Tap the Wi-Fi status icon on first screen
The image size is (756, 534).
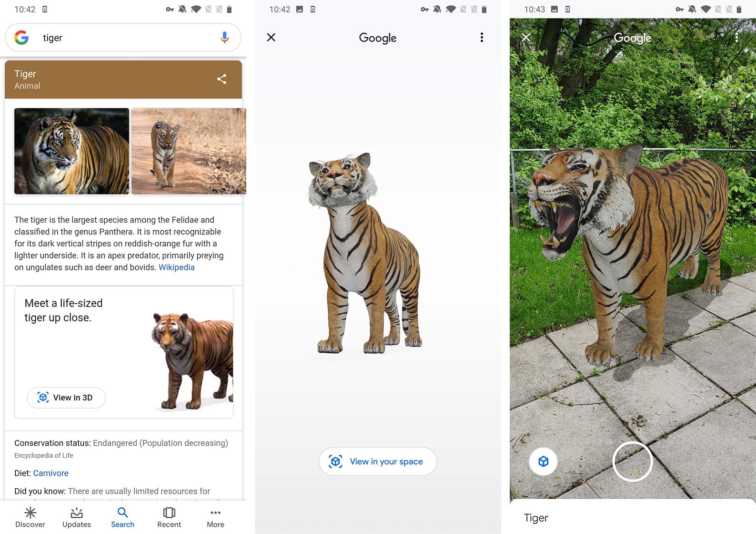[196, 9]
